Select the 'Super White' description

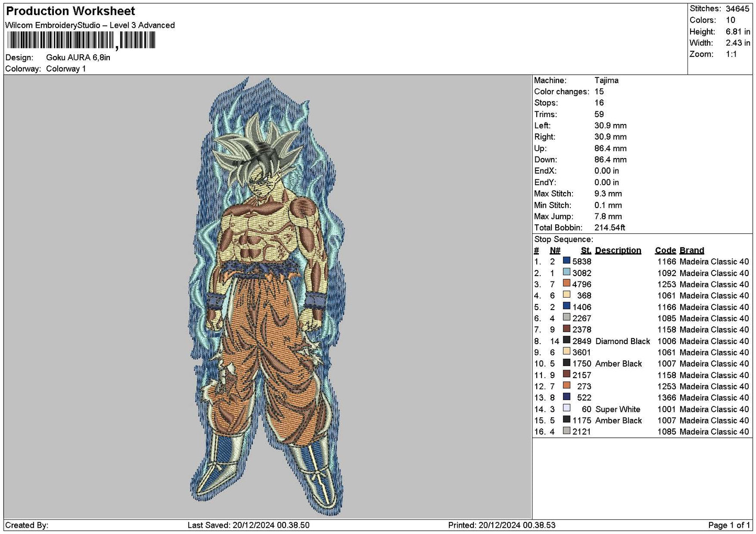618,410
